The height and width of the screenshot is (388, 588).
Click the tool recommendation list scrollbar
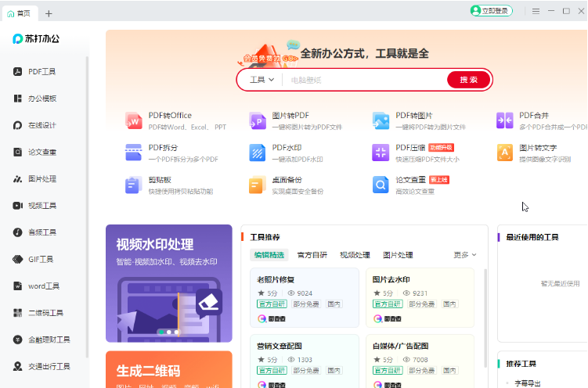(x=486, y=318)
